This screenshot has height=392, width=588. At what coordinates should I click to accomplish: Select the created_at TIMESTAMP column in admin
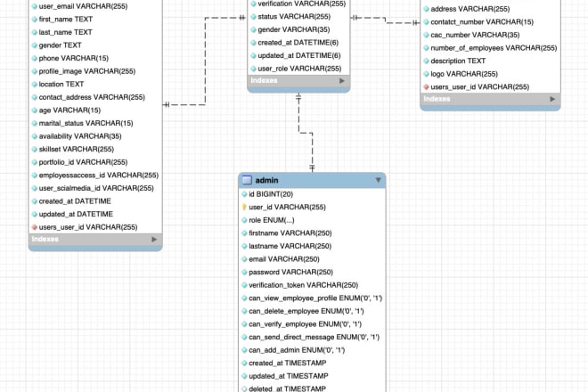coord(288,363)
